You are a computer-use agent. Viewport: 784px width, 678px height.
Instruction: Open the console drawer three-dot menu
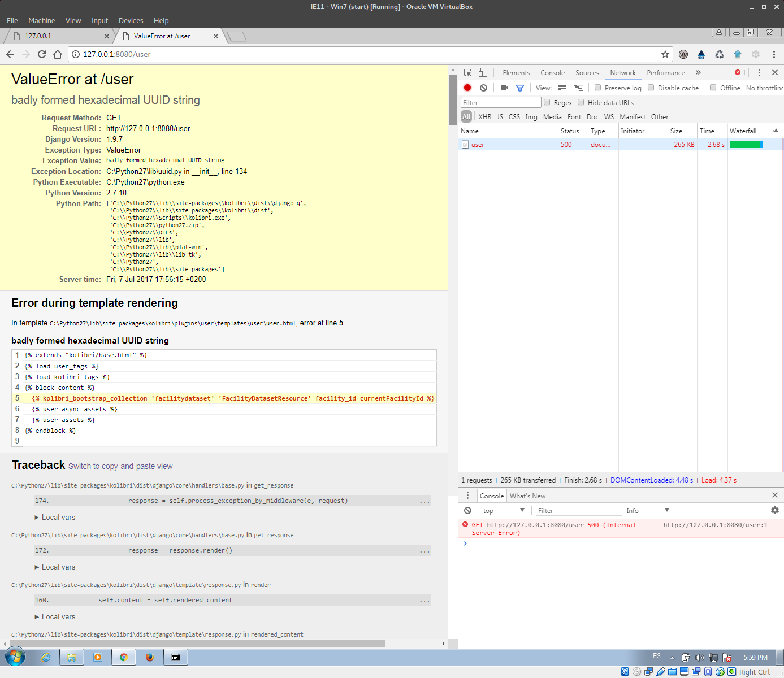pyautogui.click(x=467, y=496)
